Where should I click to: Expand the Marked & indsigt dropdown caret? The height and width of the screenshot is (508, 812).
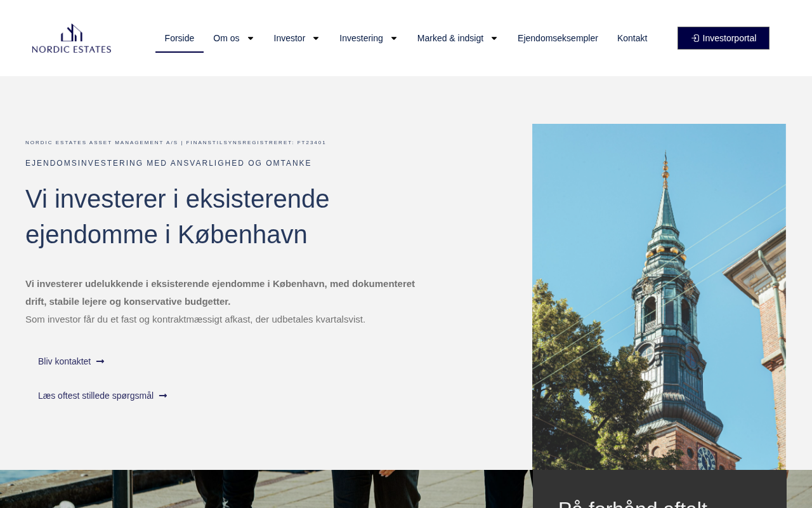(494, 38)
